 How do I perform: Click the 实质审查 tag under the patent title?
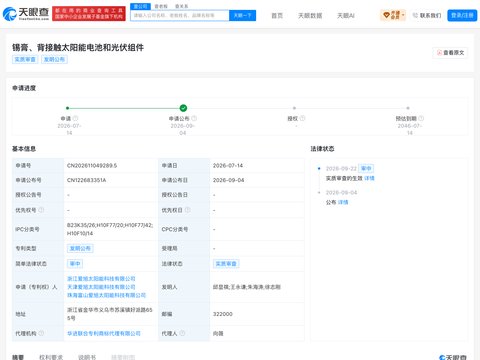coord(25,59)
